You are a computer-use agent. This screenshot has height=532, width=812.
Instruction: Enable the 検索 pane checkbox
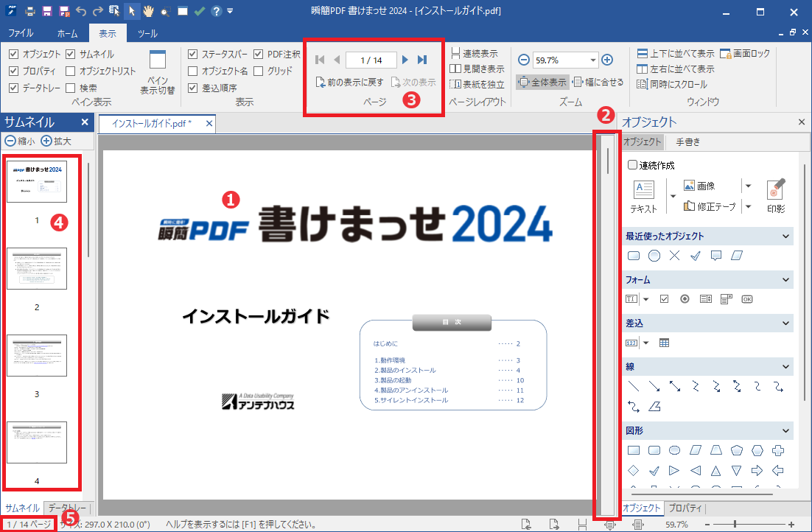pos(71,88)
